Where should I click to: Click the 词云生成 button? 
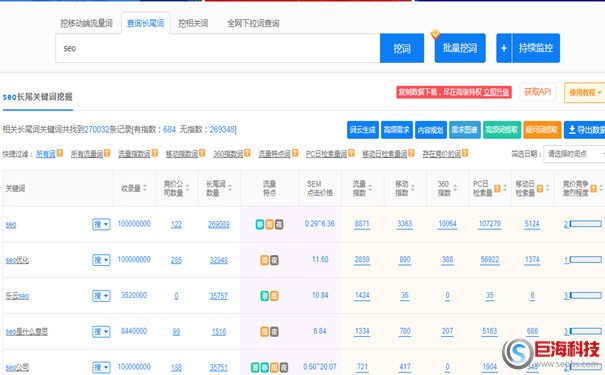coord(363,130)
